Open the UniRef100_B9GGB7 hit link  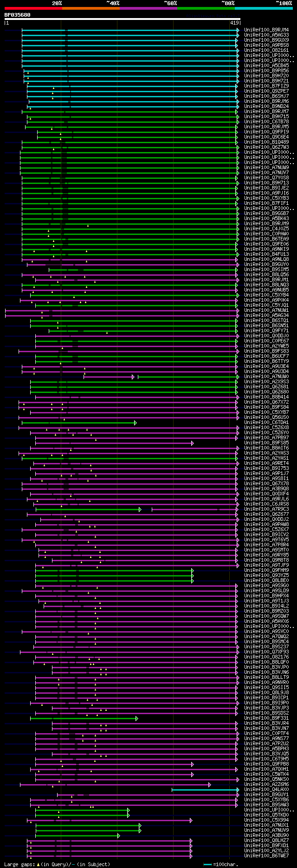(266, 214)
